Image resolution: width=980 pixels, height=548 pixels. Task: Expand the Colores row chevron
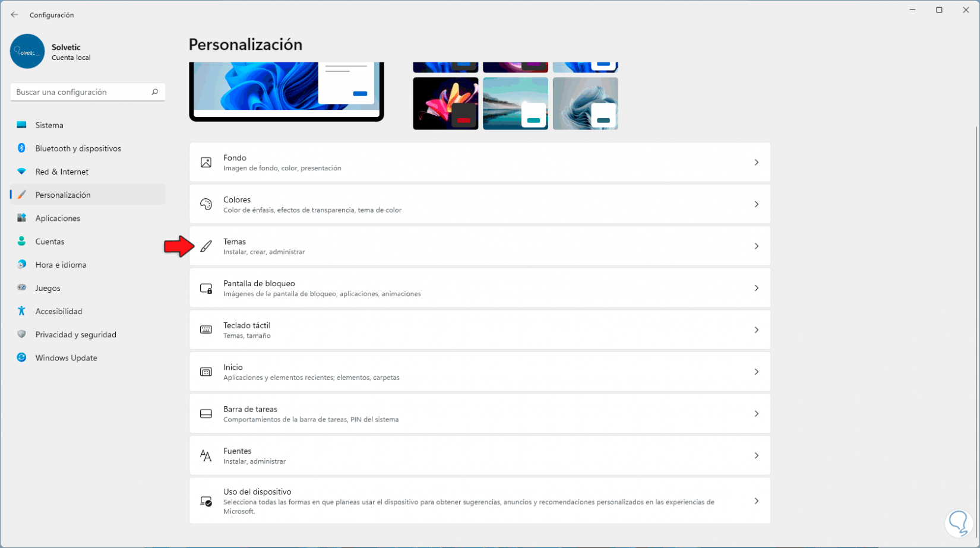click(756, 204)
